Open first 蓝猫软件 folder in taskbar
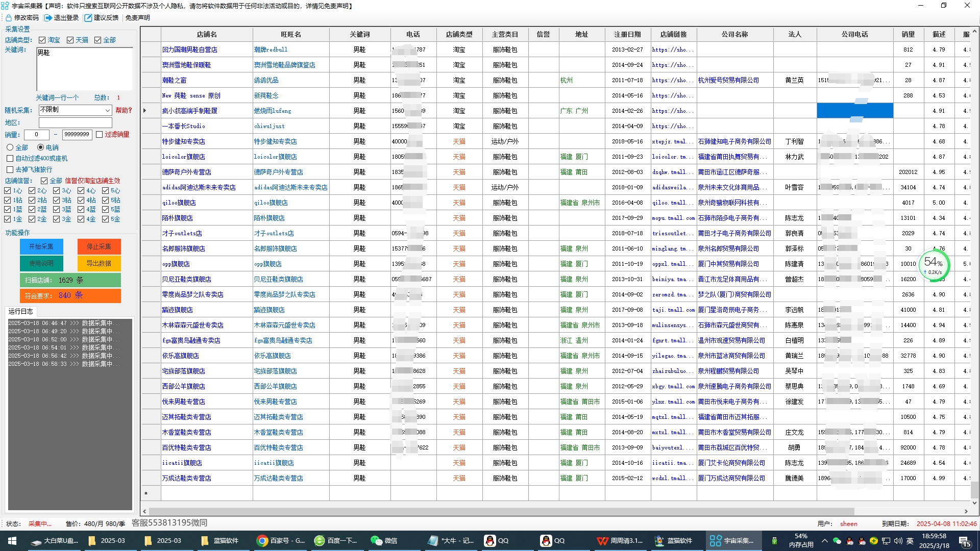 pyautogui.click(x=220, y=541)
